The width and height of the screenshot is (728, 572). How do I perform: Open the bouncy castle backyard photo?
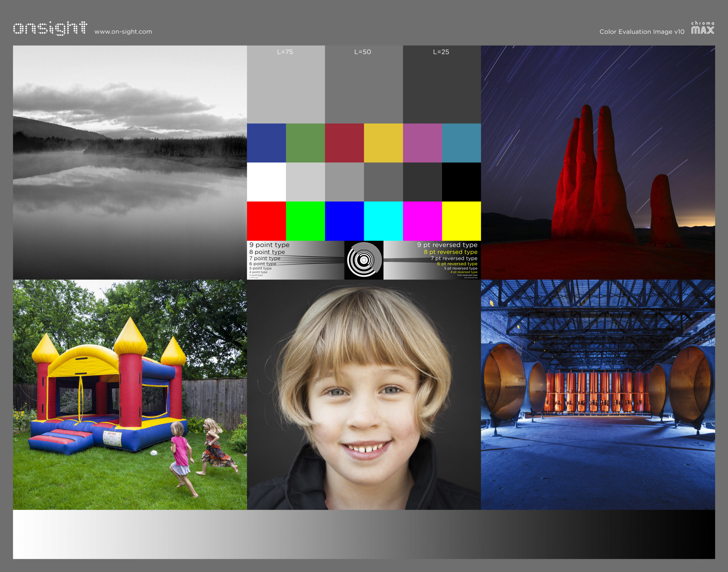130,395
